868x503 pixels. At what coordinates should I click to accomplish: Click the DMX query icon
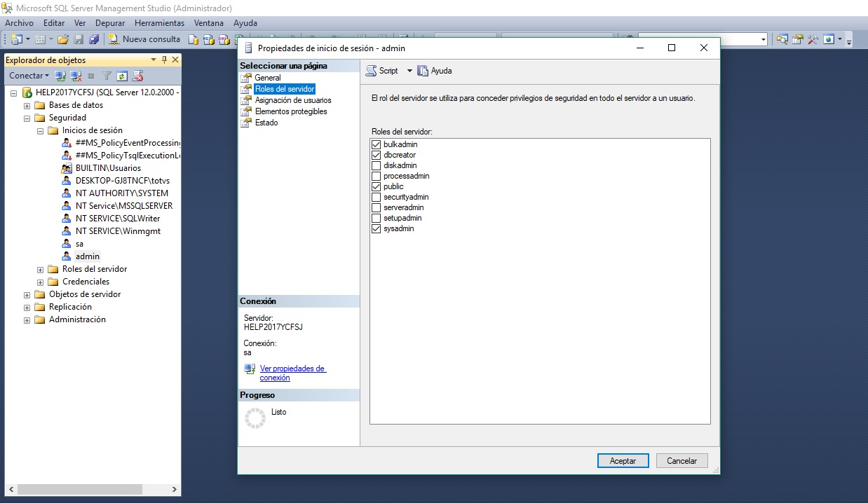click(x=224, y=39)
